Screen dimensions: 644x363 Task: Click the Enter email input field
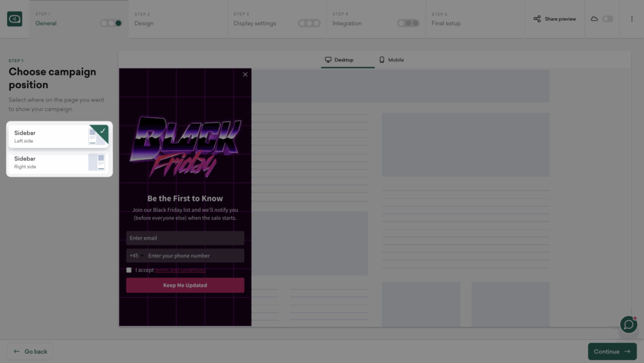185,238
